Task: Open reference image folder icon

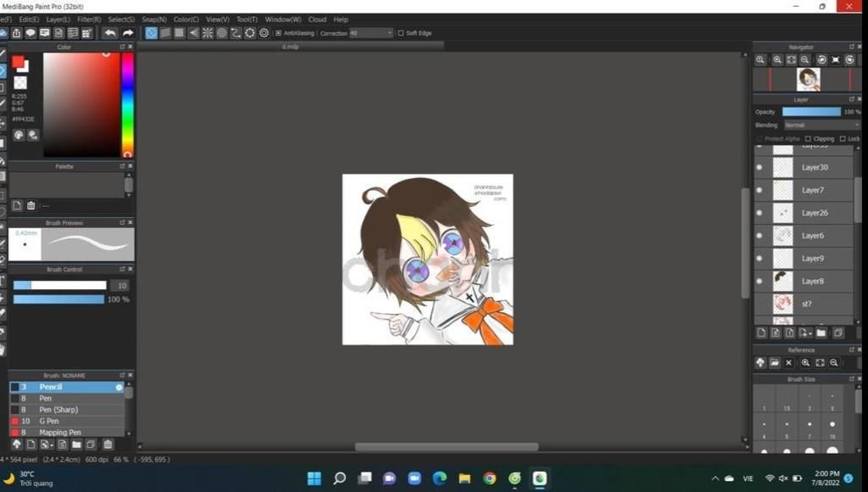Action: pos(775,363)
